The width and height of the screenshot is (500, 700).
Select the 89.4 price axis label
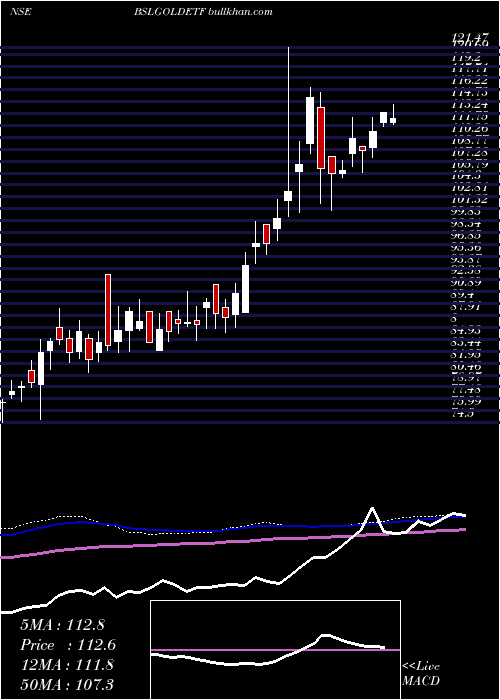(464, 295)
